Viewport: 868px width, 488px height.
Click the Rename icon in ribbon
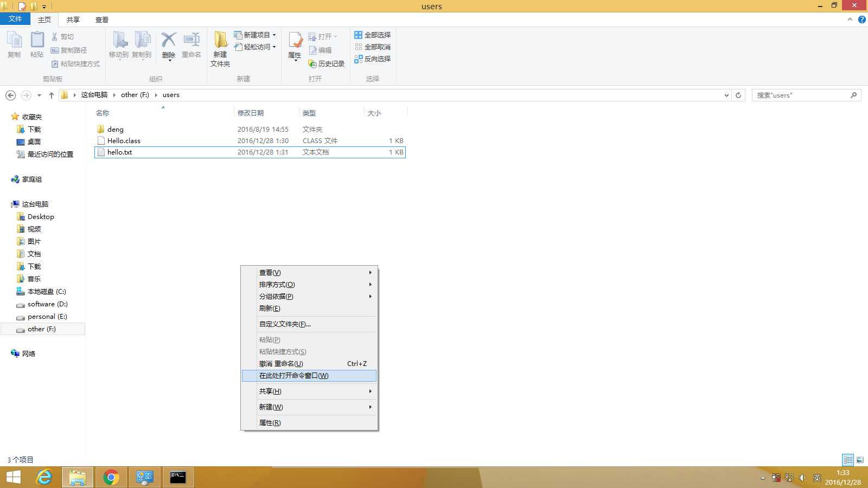[x=192, y=44]
